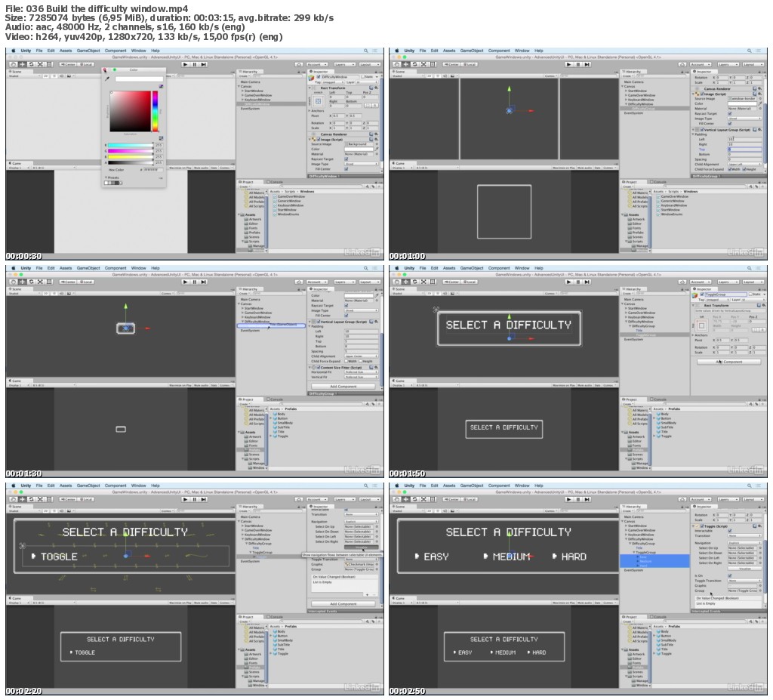Click Mute audio in the 00:01:50 Game view
The image size is (773, 700).
586,385
